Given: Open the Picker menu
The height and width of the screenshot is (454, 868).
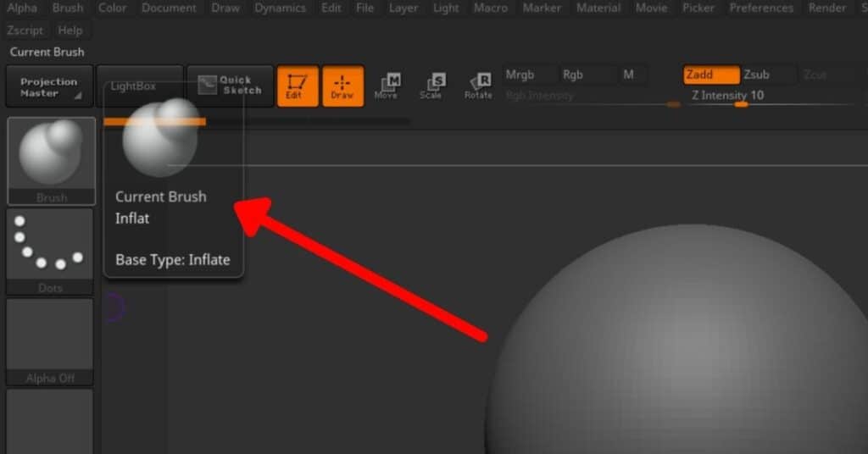Looking at the screenshot, I should pos(698,8).
